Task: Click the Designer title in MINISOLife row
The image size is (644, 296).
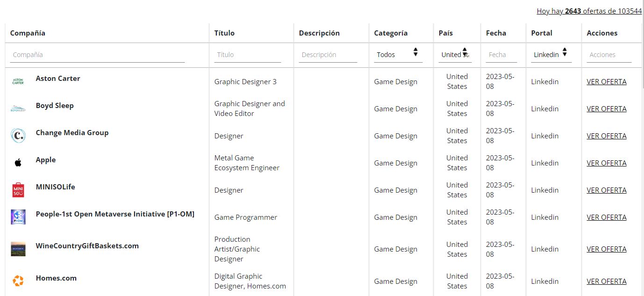Action: pos(229,190)
